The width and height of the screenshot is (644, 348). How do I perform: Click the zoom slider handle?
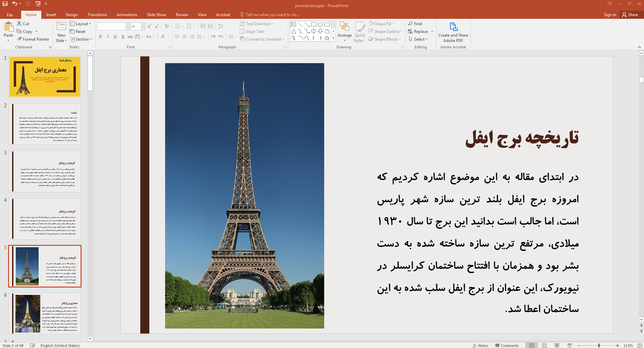(x=599, y=345)
